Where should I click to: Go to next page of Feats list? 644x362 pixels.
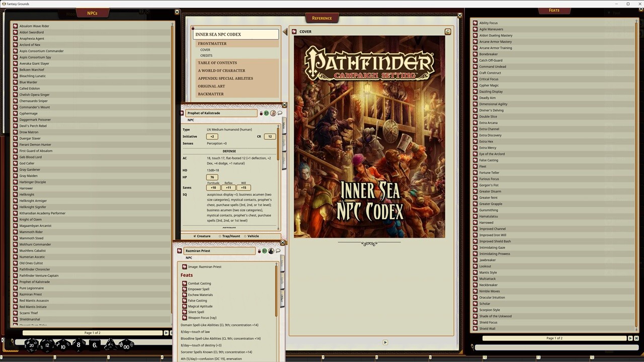tap(630, 338)
